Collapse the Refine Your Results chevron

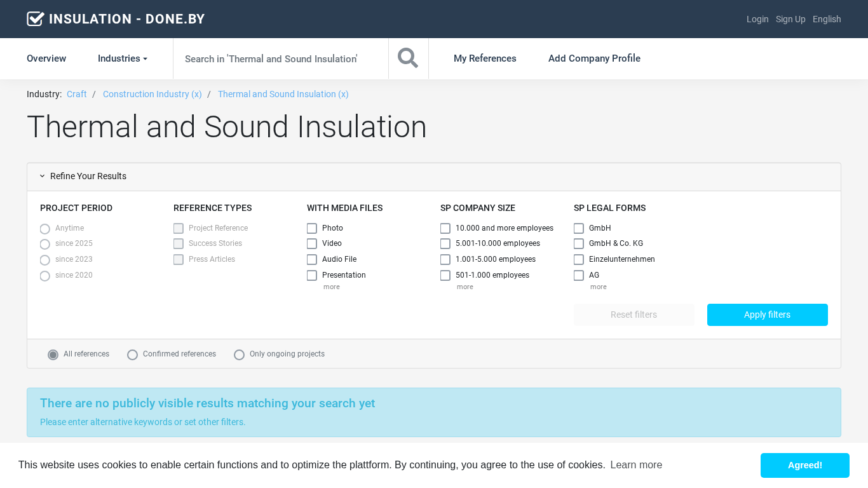click(43, 176)
